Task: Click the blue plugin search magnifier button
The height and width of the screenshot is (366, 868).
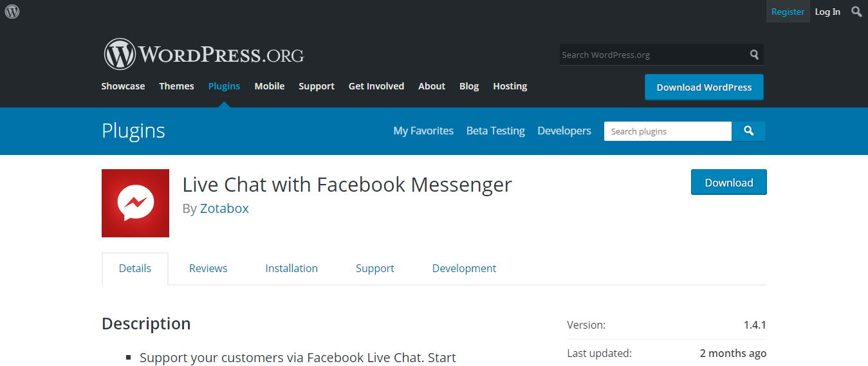Action: pos(748,131)
